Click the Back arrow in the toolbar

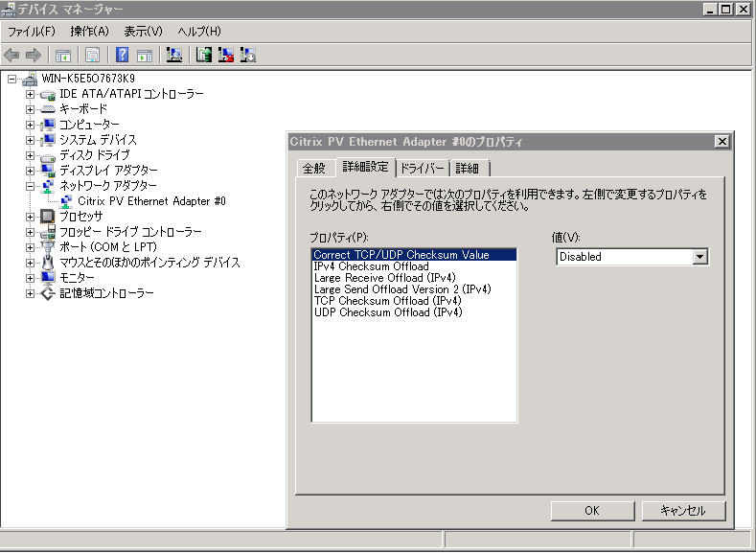point(11,55)
